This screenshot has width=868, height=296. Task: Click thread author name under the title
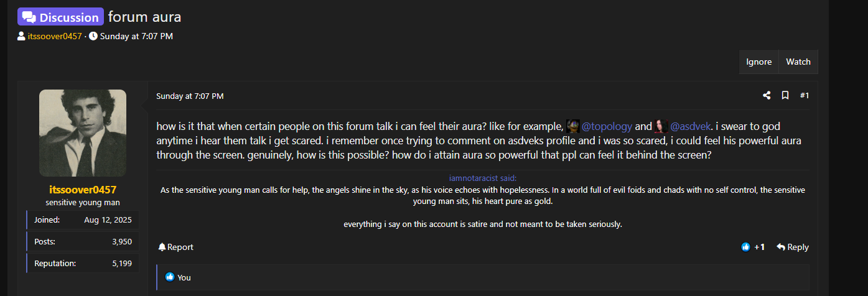[55, 36]
